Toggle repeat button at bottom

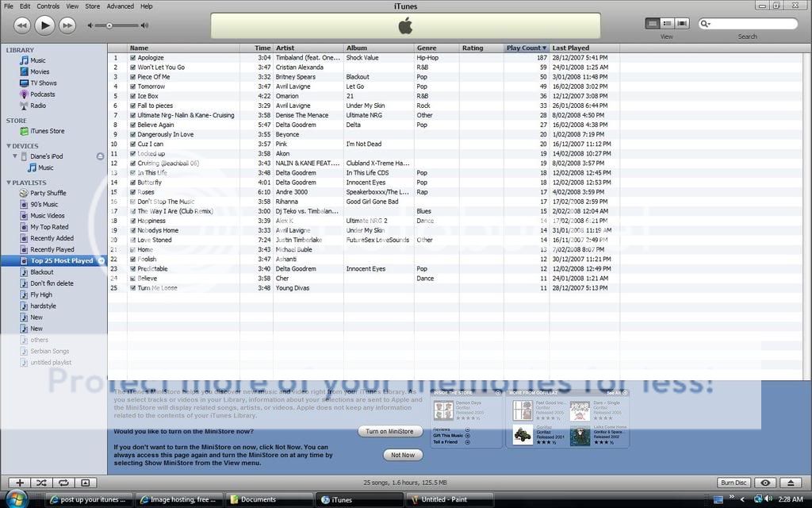click(x=63, y=483)
